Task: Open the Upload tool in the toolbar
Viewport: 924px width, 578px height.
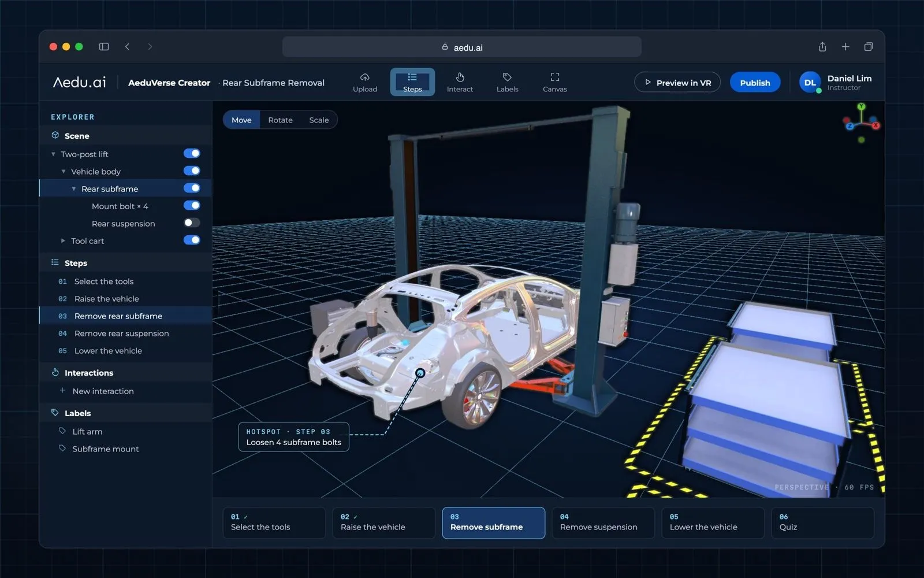Action: click(365, 83)
